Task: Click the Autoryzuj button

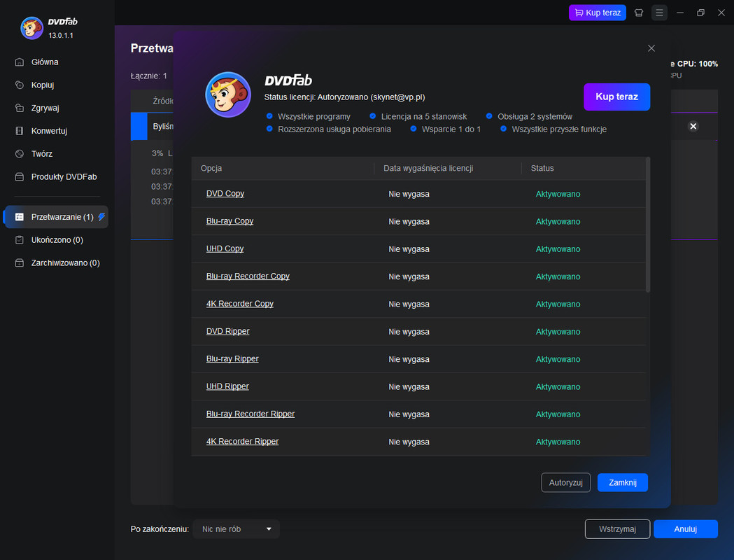Action: [565, 482]
